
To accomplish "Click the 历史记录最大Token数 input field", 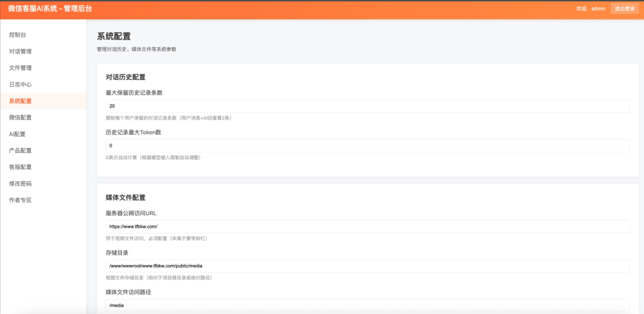I will click(x=367, y=145).
